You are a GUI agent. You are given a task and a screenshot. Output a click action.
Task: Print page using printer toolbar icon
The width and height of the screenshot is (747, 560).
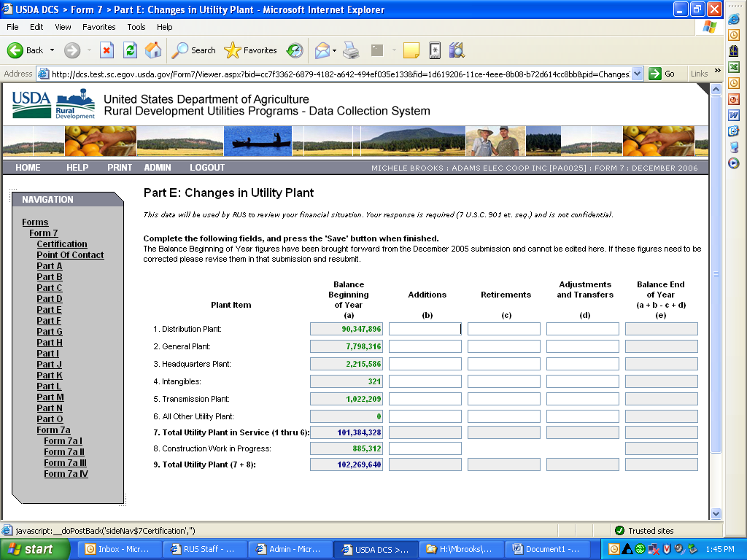[351, 50]
